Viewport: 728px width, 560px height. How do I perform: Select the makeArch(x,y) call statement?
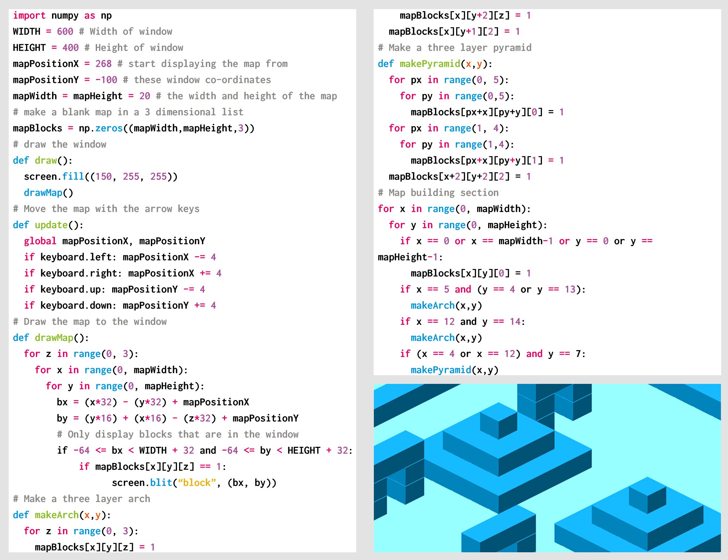point(447,305)
